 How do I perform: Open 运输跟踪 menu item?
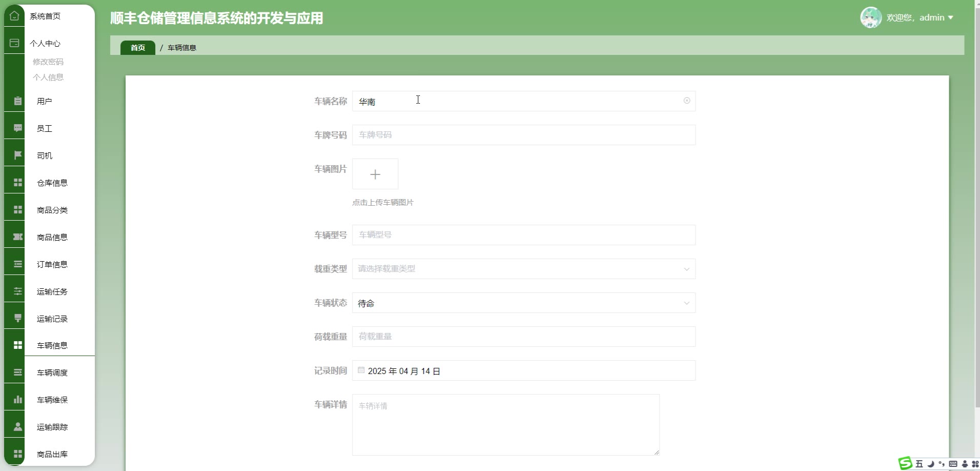(x=52, y=427)
